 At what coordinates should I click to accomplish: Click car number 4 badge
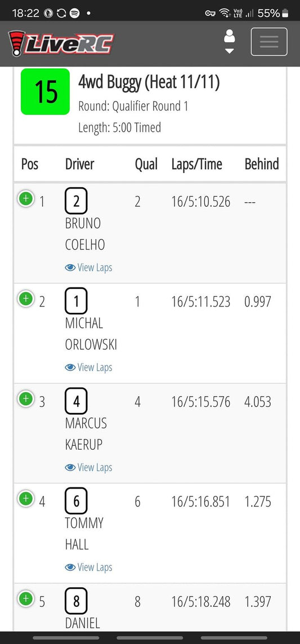coord(76,401)
